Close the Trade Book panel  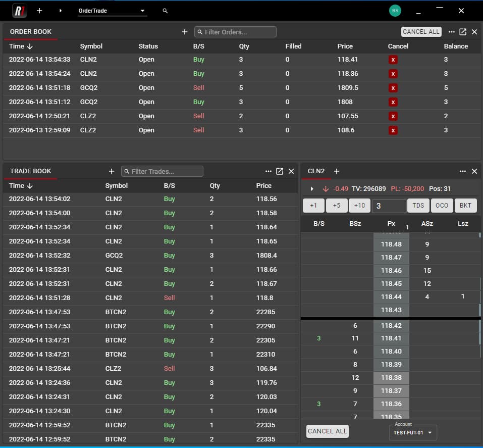291,171
